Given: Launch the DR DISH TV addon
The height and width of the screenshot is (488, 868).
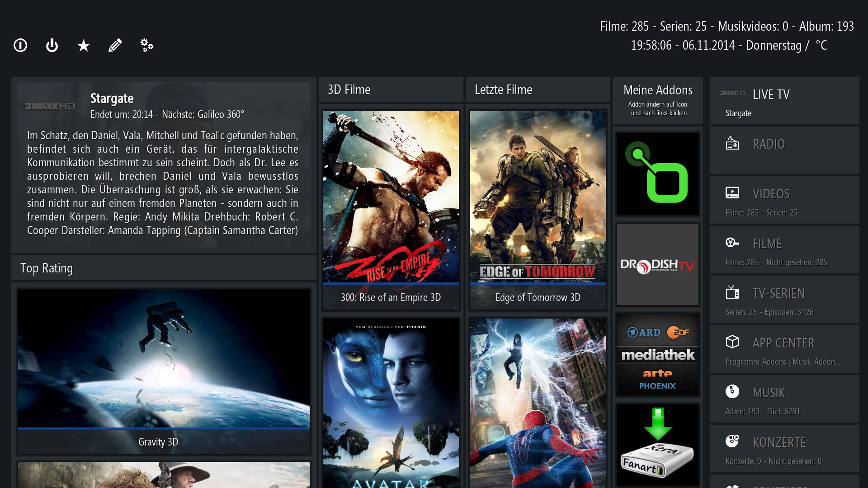Looking at the screenshot, I should pyautogui.click(x=658, y=264).
